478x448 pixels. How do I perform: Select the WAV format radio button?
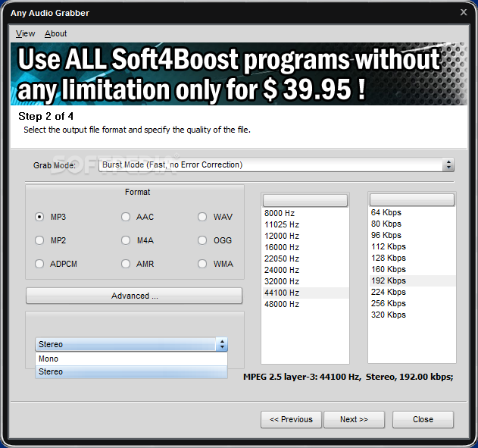[202, 217]
